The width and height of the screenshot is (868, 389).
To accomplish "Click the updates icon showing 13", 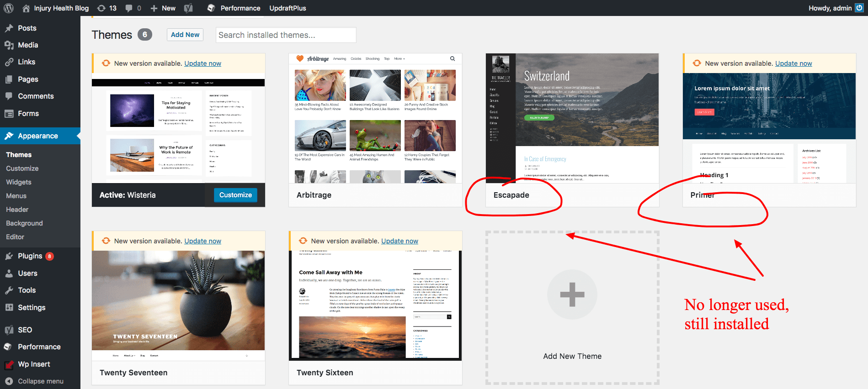I will (x=101, y=8).
